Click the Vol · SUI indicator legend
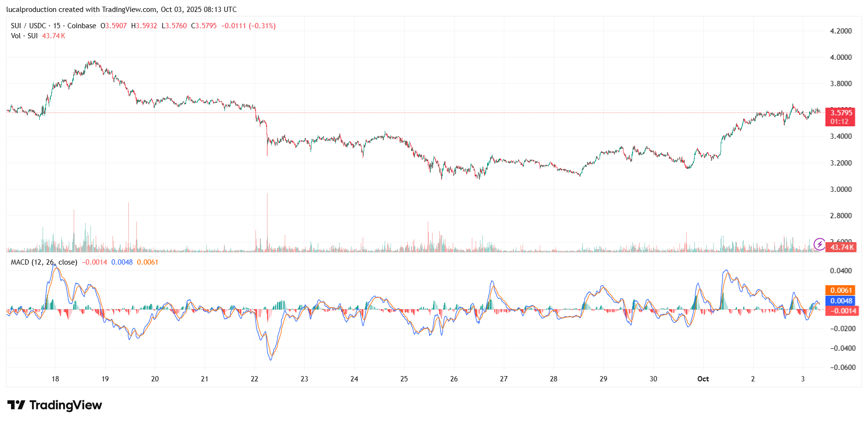Screen dimensions: 868x423 point(24,36)
